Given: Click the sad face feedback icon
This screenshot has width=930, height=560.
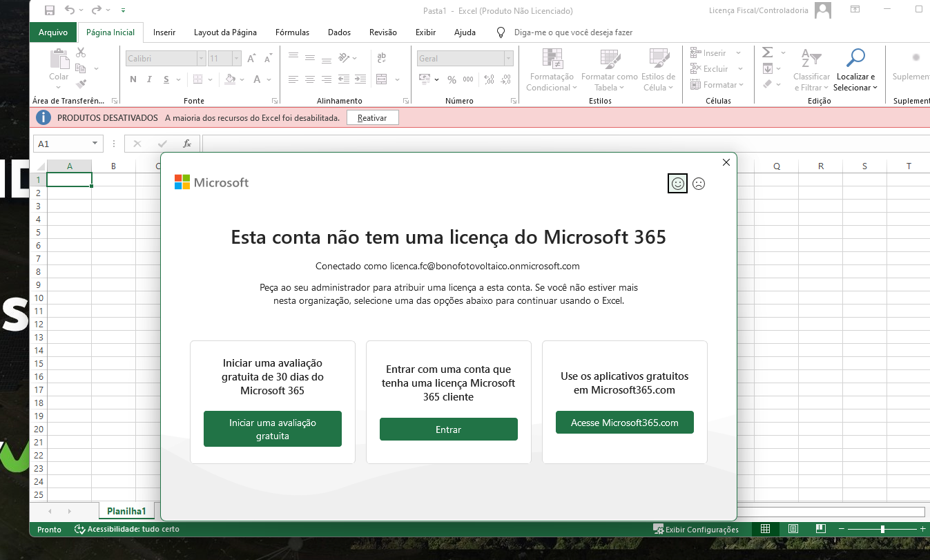Looking at the screenshot, I should [699, 184].
